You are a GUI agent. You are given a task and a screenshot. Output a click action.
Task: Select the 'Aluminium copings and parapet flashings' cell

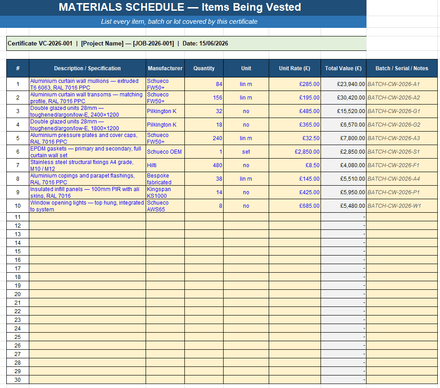tap(87, 179)
